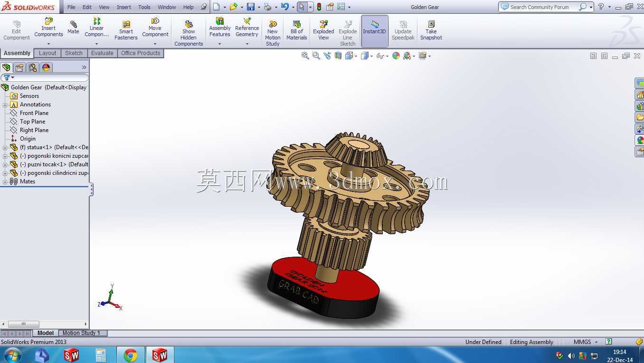Expand pogonski konicni zupcanik node
This screenshot has height=363, width=644.
click(x=5, y=156)
